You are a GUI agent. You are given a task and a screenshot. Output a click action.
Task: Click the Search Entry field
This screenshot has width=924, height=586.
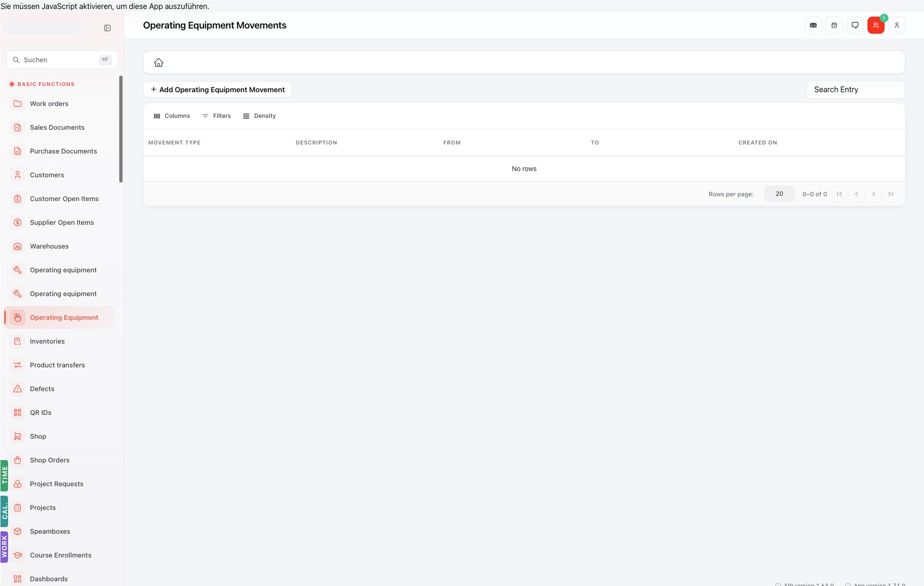(856, 90)
